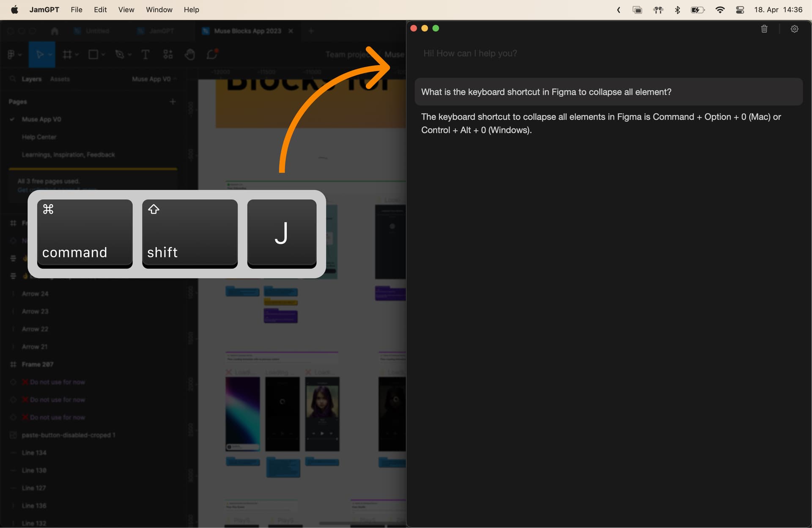Click the portrait photo frame on the canvas
The height and width of the screenshot is (528, 812).
point(322,414)
